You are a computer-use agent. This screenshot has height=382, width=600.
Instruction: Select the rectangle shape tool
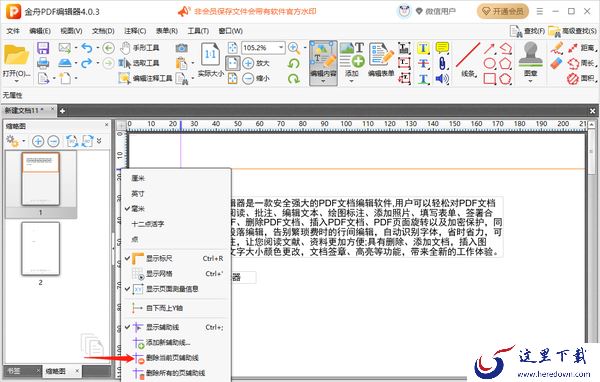coord(490,79)
